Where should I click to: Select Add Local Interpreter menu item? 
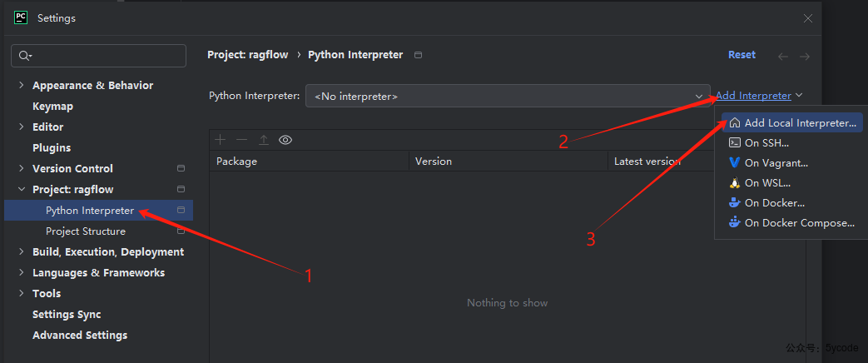click(x=791, y=123)
